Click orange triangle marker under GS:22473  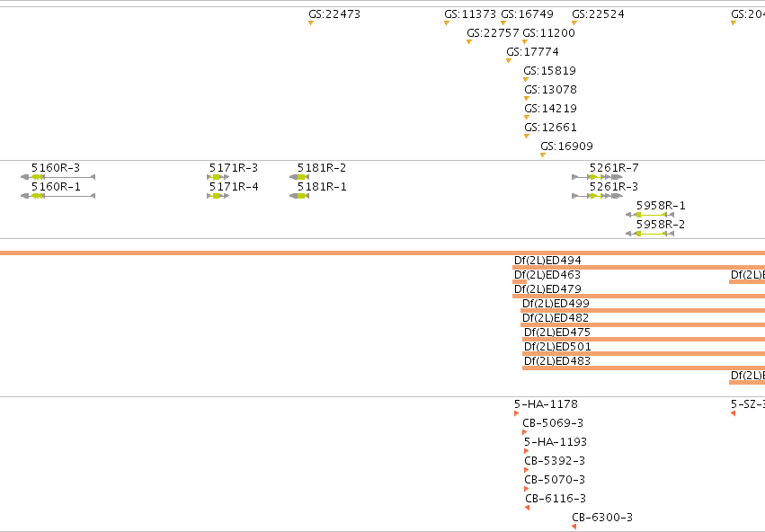[x=311, y=23]
